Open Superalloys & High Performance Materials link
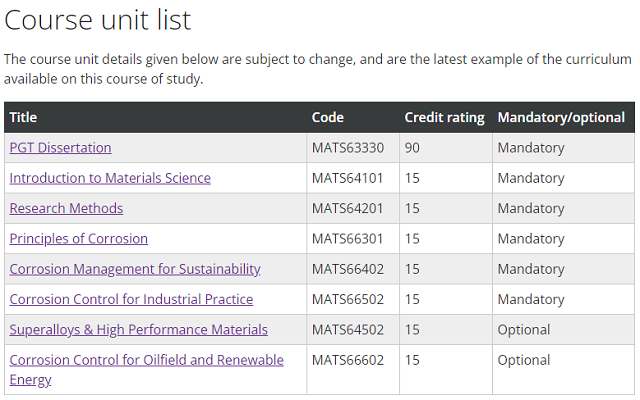This screenshot has height=400, width=640. 139,330
